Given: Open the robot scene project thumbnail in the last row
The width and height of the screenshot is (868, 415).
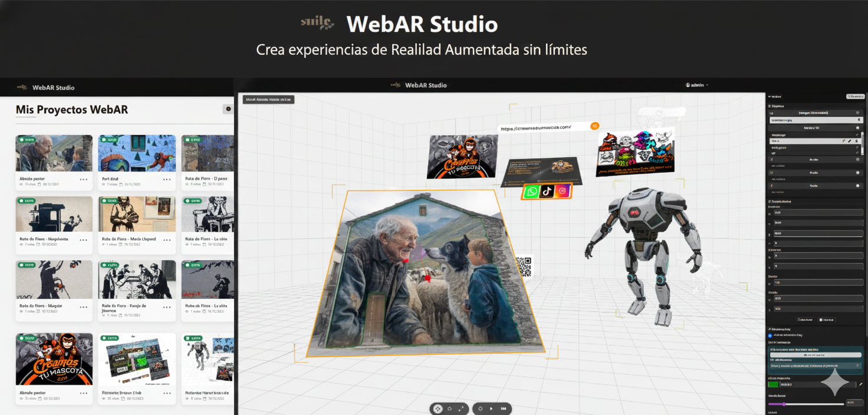Looking at the screenshot, I should [x=208, y=358].
